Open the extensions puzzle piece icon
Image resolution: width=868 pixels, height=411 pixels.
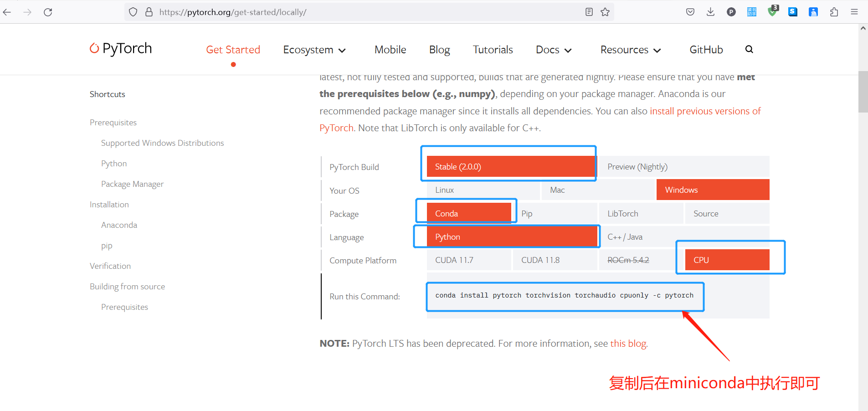834,12
